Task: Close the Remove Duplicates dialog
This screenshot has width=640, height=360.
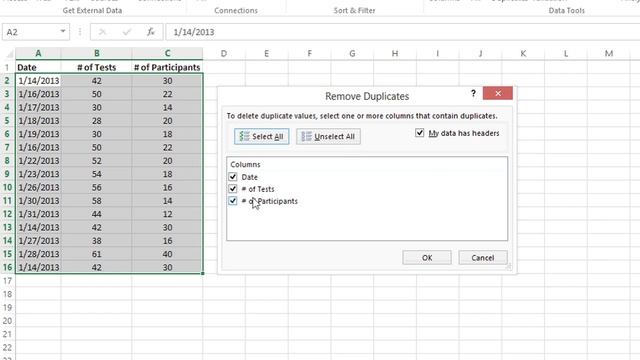Action: pos(498,93)
